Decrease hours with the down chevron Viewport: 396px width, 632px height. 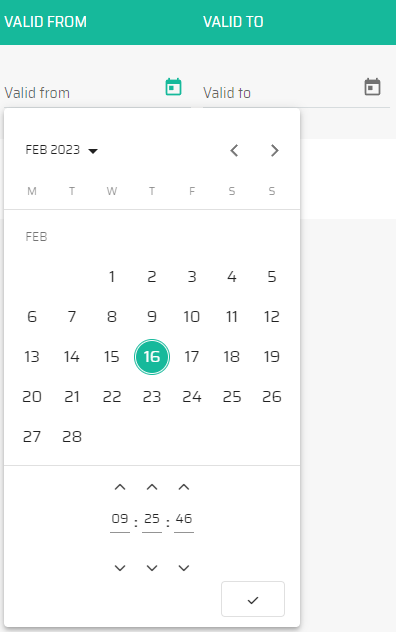click(x=120, y=568)
